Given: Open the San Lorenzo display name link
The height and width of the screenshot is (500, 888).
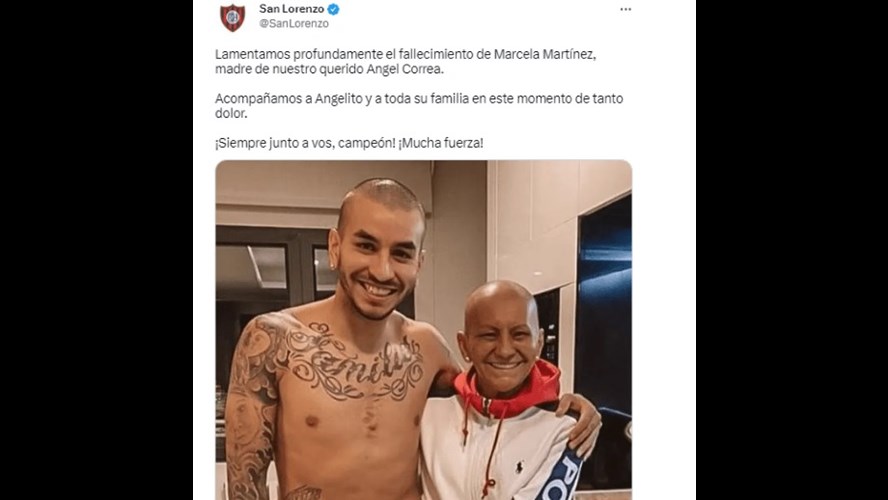Looking at the screenshot, I should 292,9.
